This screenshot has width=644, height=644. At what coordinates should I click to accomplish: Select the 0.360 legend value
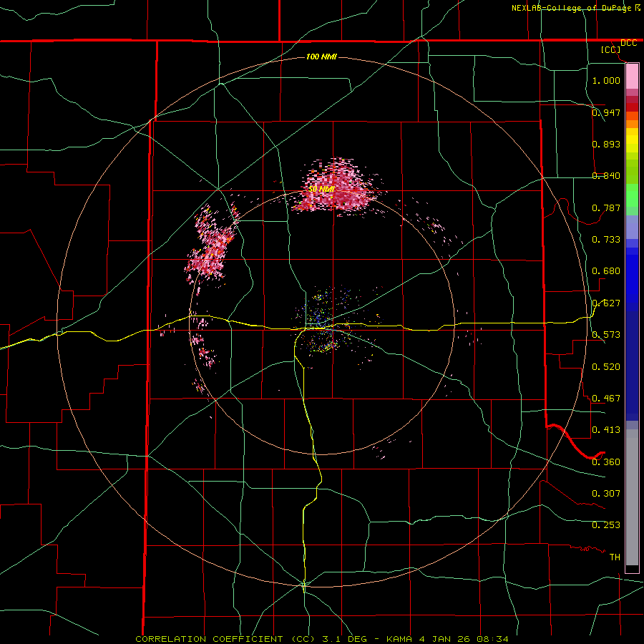click(x=606, y=462)
